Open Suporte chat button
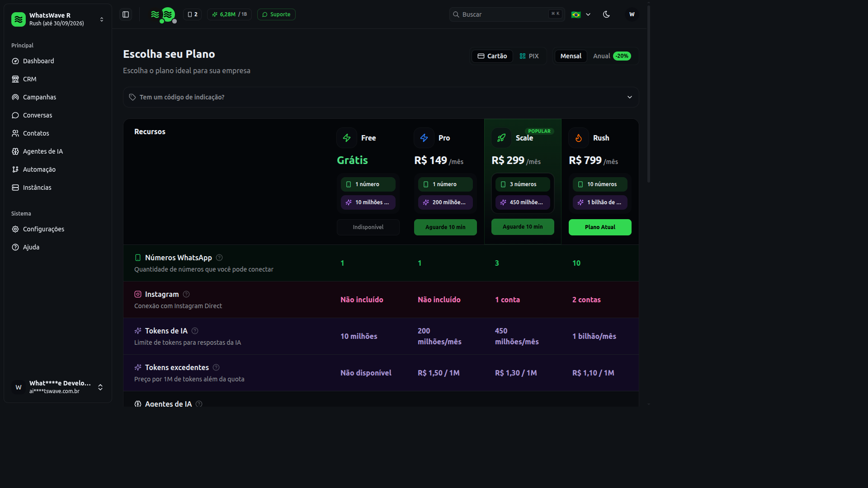 pyautogui.click(x=276, y=14)
